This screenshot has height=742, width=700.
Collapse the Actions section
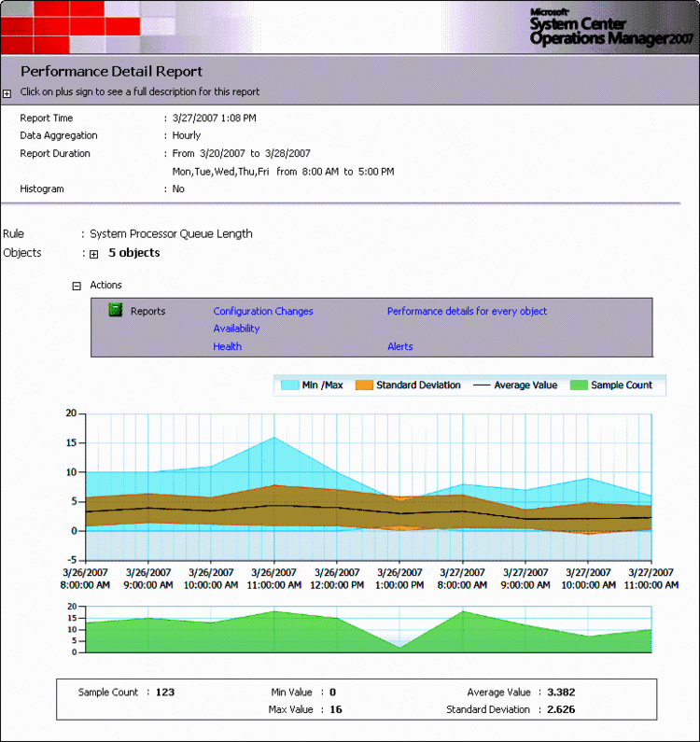coord(77,286)
